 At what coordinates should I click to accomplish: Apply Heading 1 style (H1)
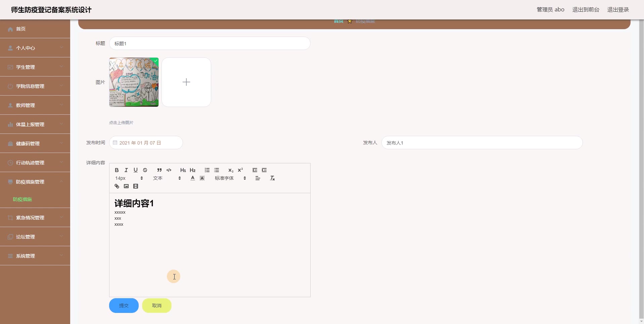(x=183, y=170)
